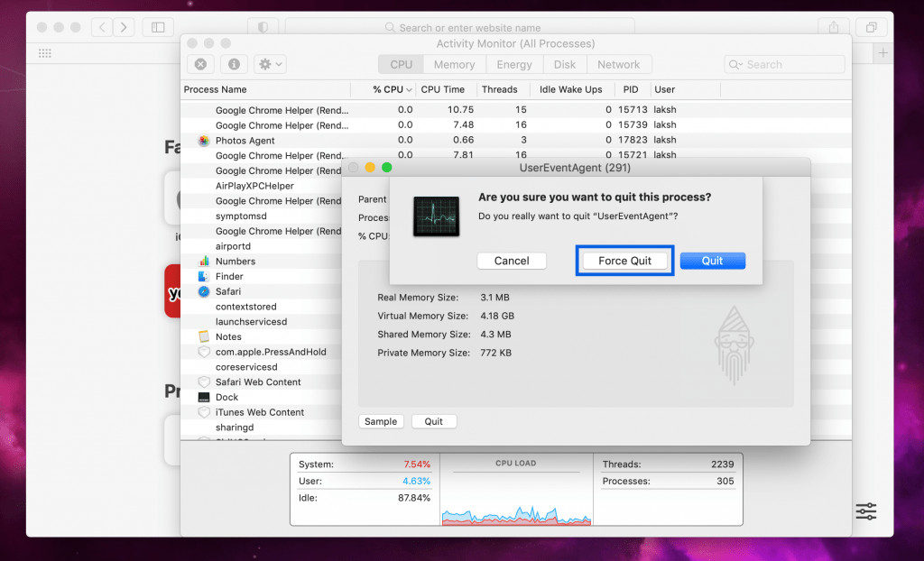Cancel the quit process dialog
The height and width of the screenshot is (561, 924).
tap(512, 261)
